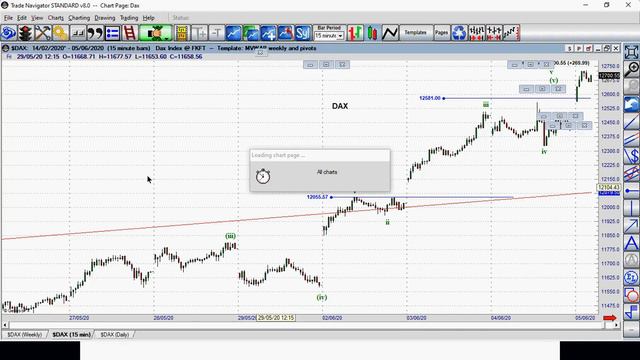Screen dimensions: 640x360
Task: Select the $DAX (15 min) tab
Action: tap(71, 334)
